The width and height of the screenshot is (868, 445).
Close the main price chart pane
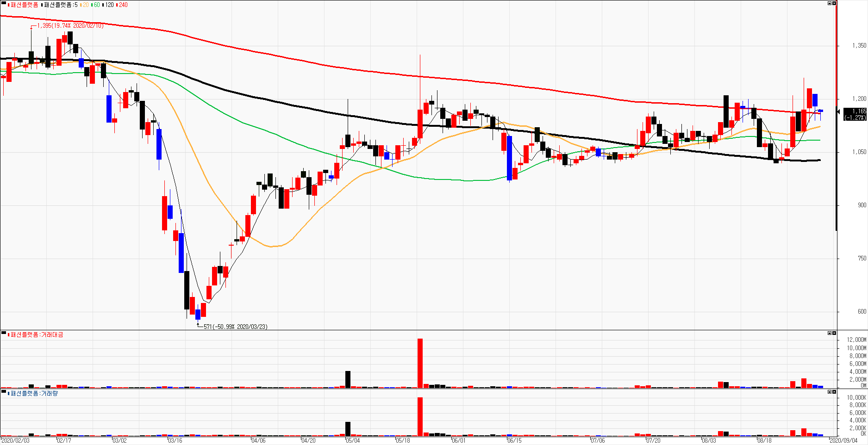coord(834,3)
